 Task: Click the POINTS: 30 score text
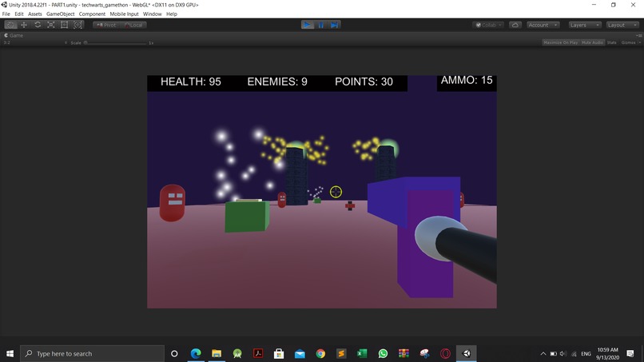(364, 82)
